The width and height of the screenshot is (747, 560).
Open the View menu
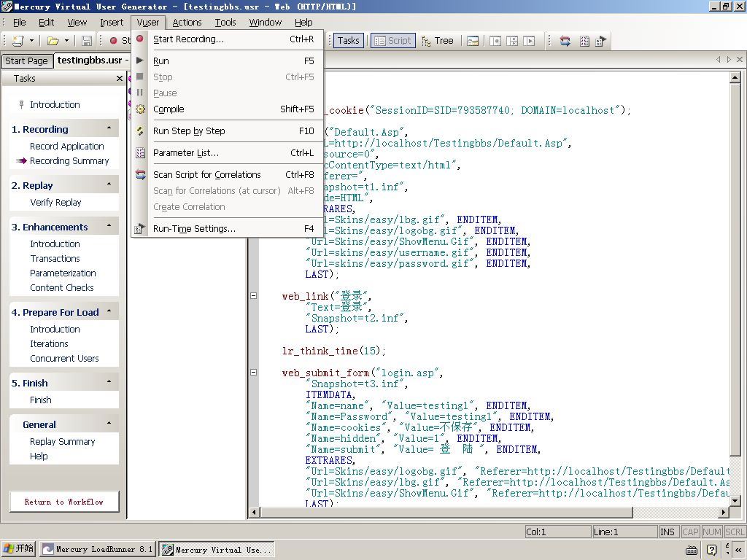(x=77, y=23)
